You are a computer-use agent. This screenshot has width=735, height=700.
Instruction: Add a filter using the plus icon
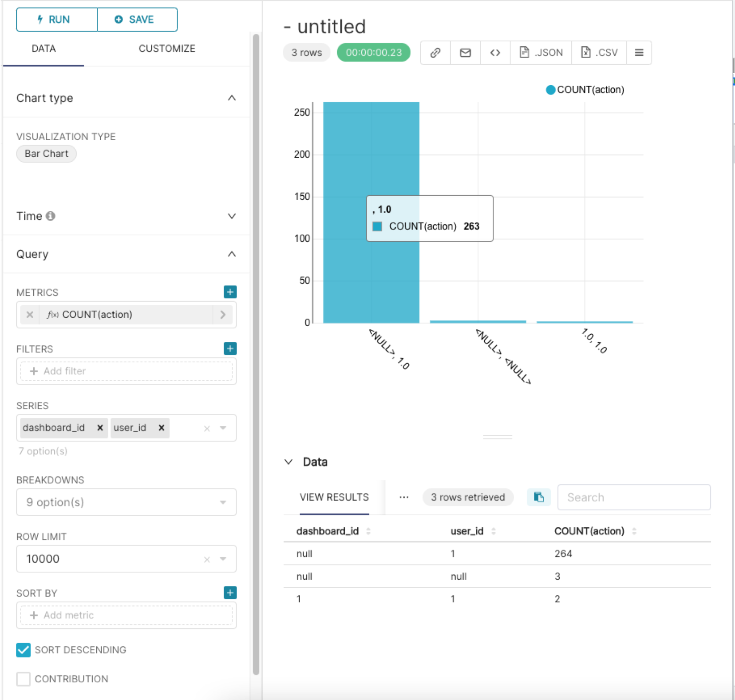[230, 349]
